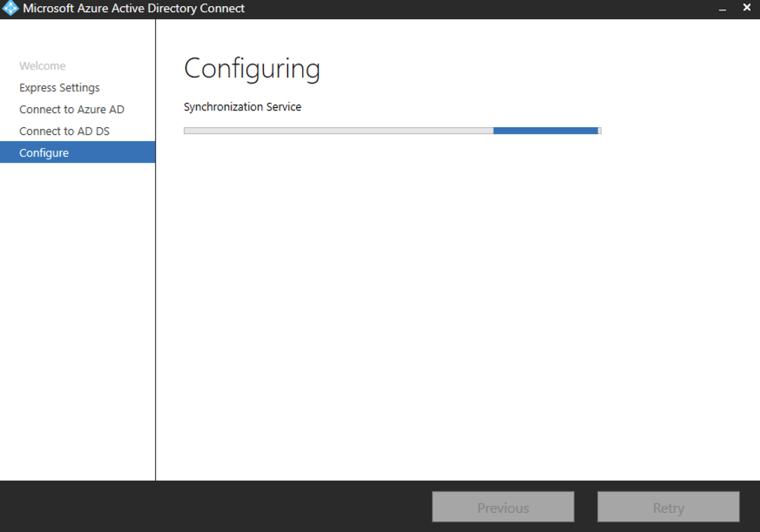Click the blue segment of progress bar
The image size is (760, 532).
tap(545, 131)
